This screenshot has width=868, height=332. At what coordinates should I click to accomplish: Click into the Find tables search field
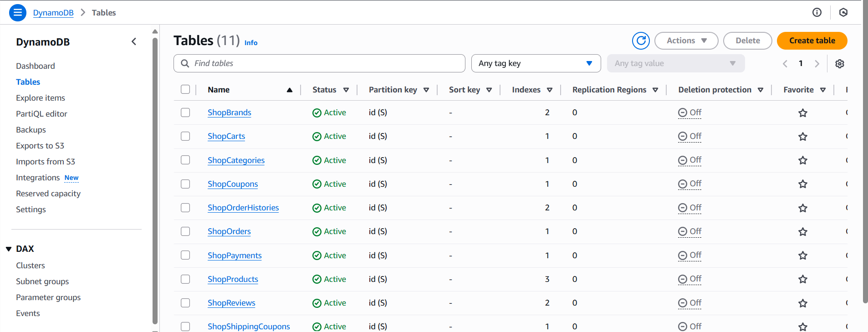point(319,63)
